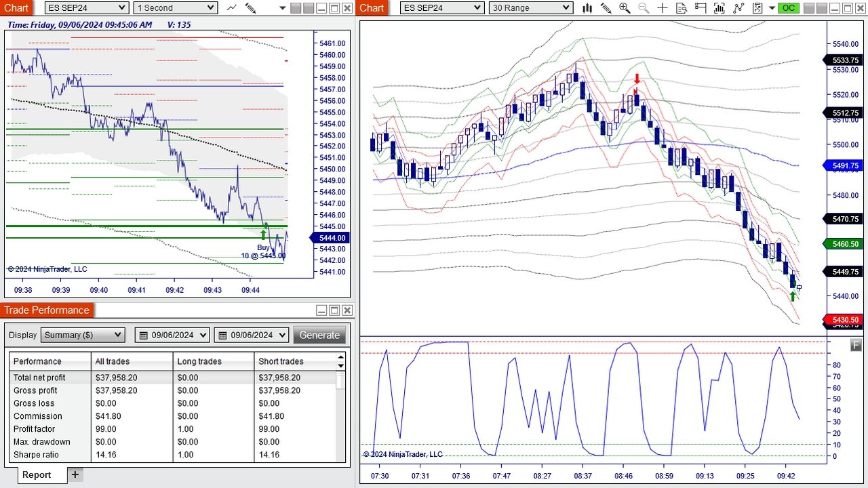Click 5491.75 blue price marker
Screen dimensions: 868x488
[842, 165]
